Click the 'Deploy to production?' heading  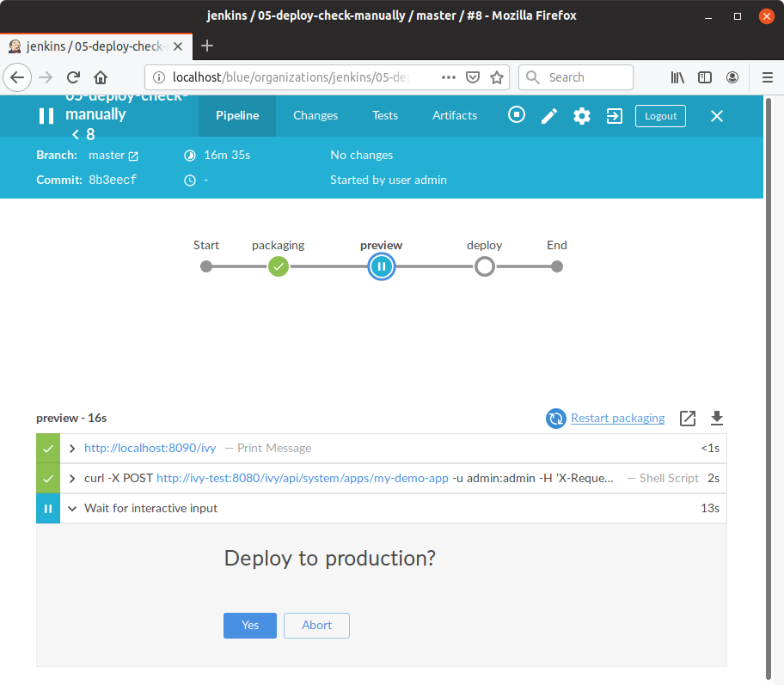click(x=329, y=558)
